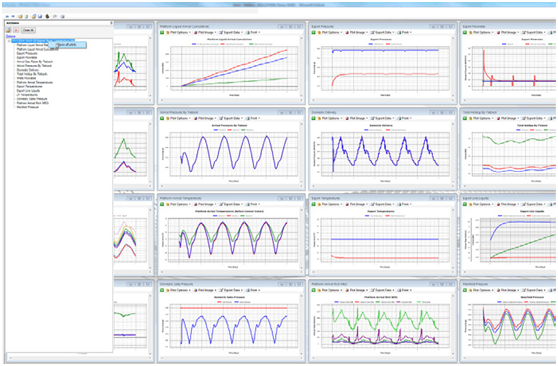The image size is (558, 366).
Task: Open Export Data menu in the Export Pressures window
Action: click(383, 32)
